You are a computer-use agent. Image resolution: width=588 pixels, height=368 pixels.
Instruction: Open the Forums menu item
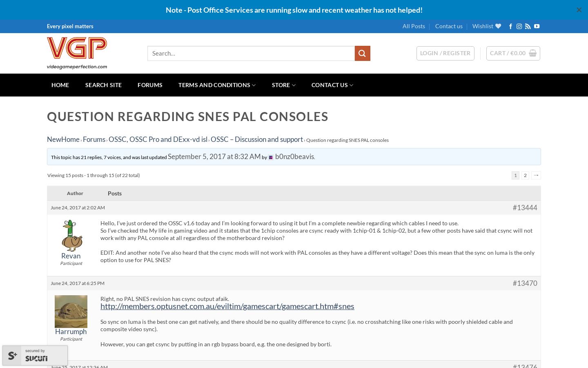[x=150, y=85]
